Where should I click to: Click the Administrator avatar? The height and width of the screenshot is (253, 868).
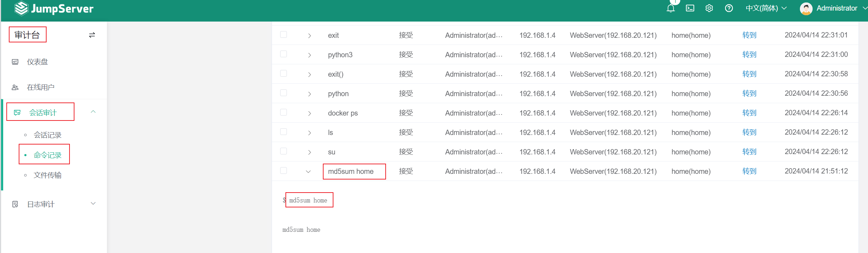806,8
